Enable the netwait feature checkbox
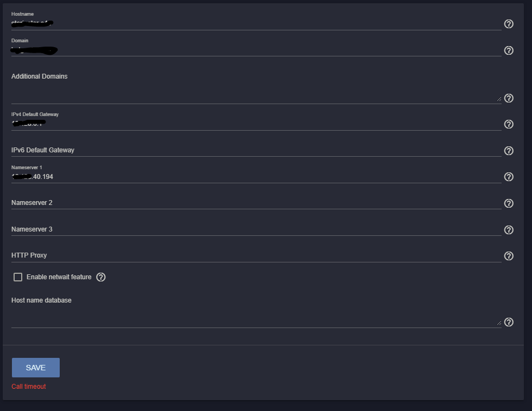Screen dimensions: 532x411 pyautogui.click(x=18, y=277)
